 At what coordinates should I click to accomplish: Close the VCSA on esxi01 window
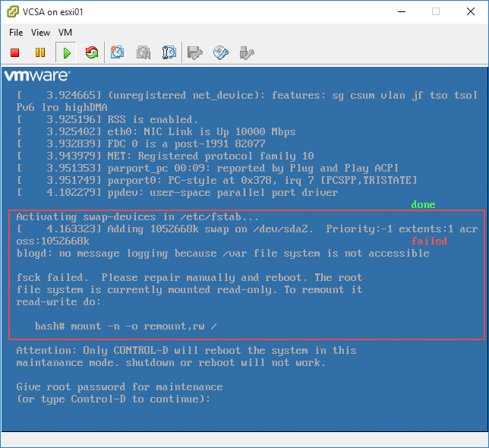pyautogui.click(x=470, y=11)
